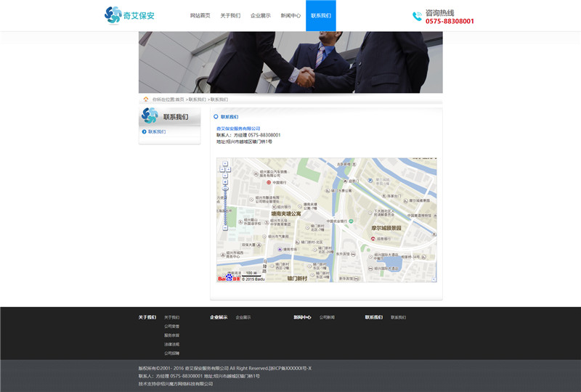Pan the Baidu map left
The width and height of the screenshot is (581, 392).
pos(222,169)
